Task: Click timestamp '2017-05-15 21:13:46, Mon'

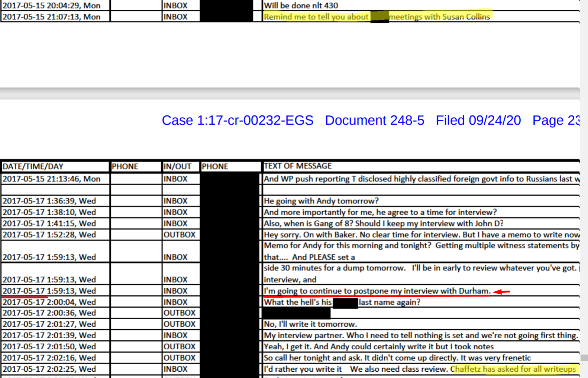Action: pyautogui.click(x=52, y=179)
